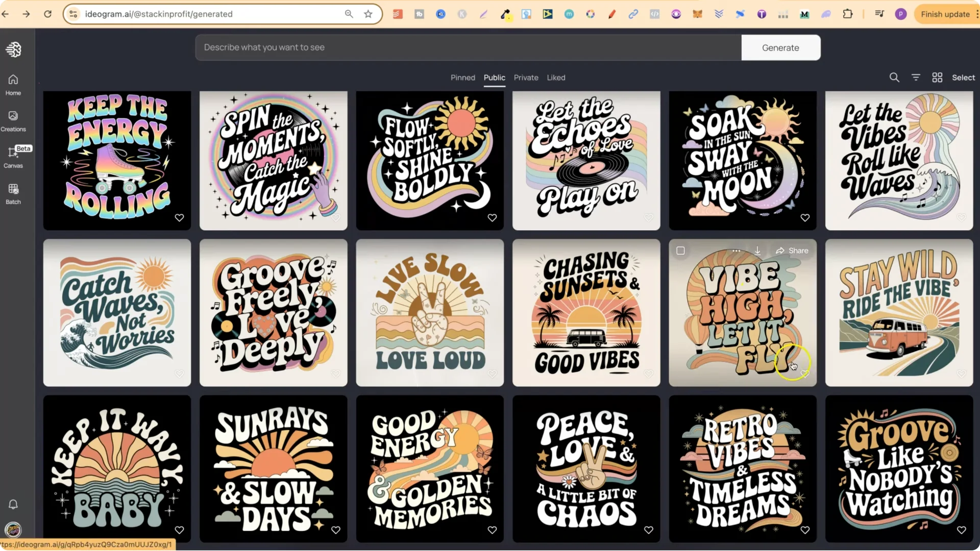
Task: Like the 'Stay Wild, Ride The Vibe' design
Action: tap(962, 373)
